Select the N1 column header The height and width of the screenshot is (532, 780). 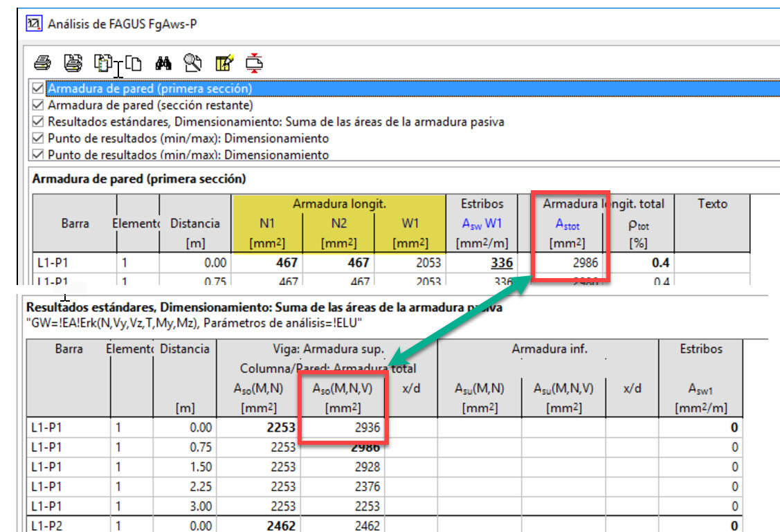pyautogui.click(x=267, y=224)
